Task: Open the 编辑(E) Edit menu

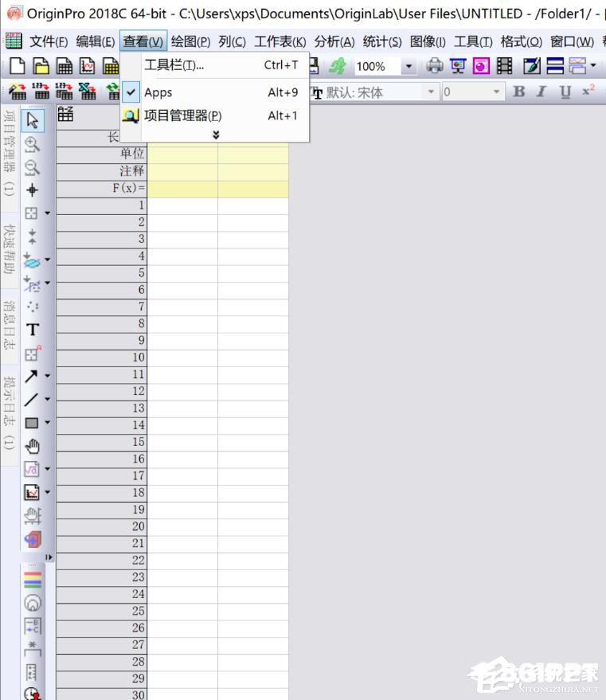Action: click(96, 41)
